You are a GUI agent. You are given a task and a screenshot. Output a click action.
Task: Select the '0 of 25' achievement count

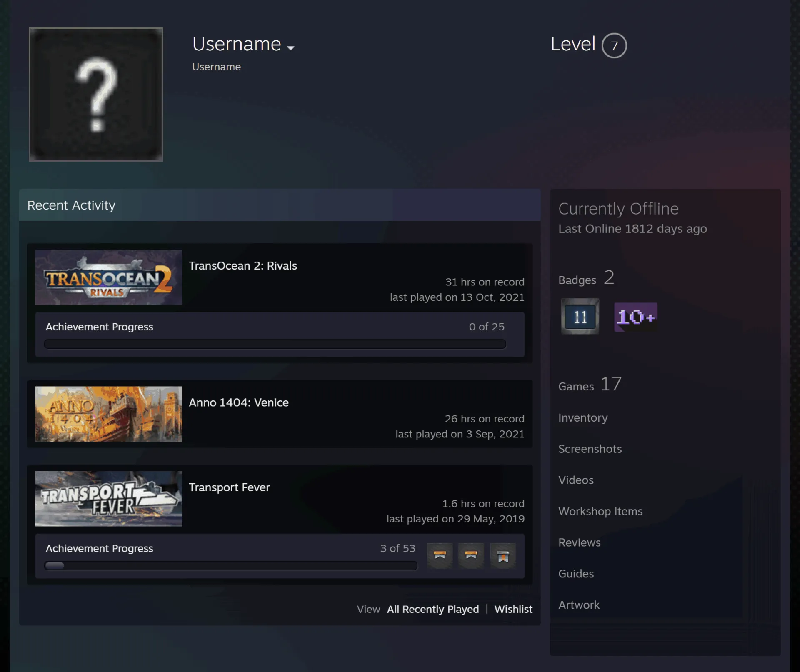(x=487, y=327)
